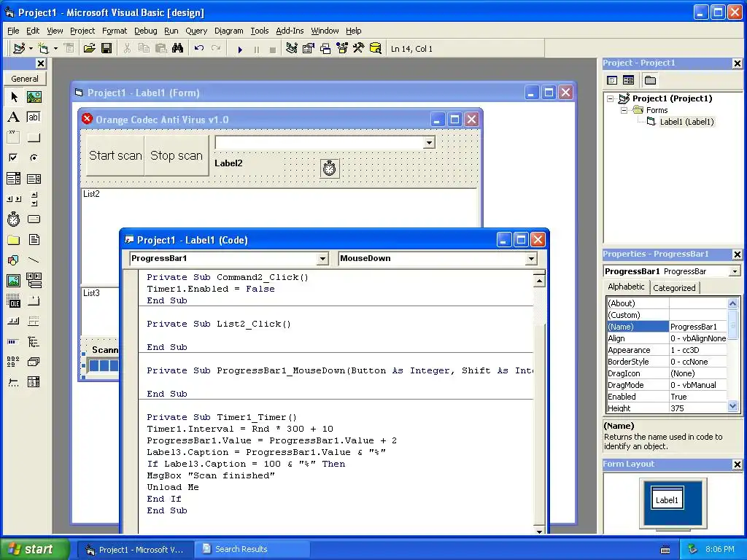Select the HScrollBar control tool

point(14,199)
